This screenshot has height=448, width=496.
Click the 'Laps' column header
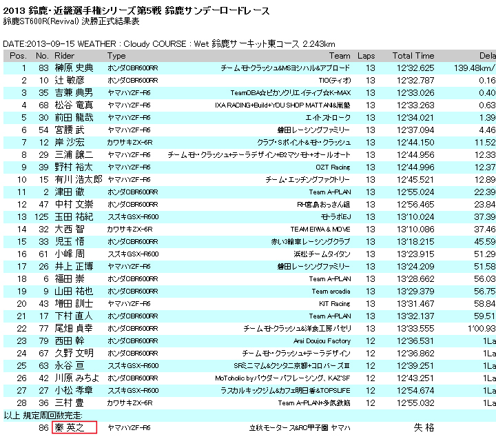(x=366, y=56)
